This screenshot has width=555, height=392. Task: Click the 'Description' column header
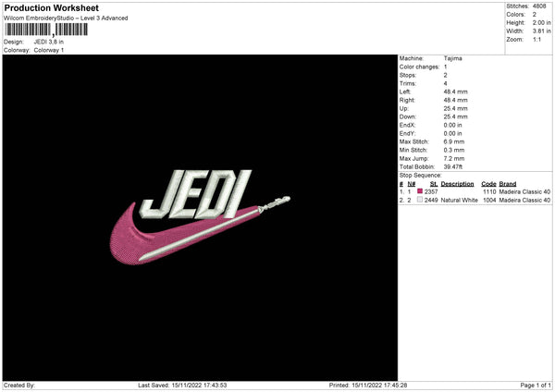click(457, 184)
